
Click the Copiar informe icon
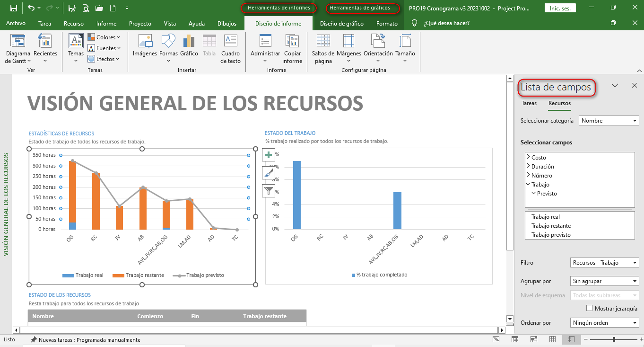pyautogui.click(x=292, y=42)
